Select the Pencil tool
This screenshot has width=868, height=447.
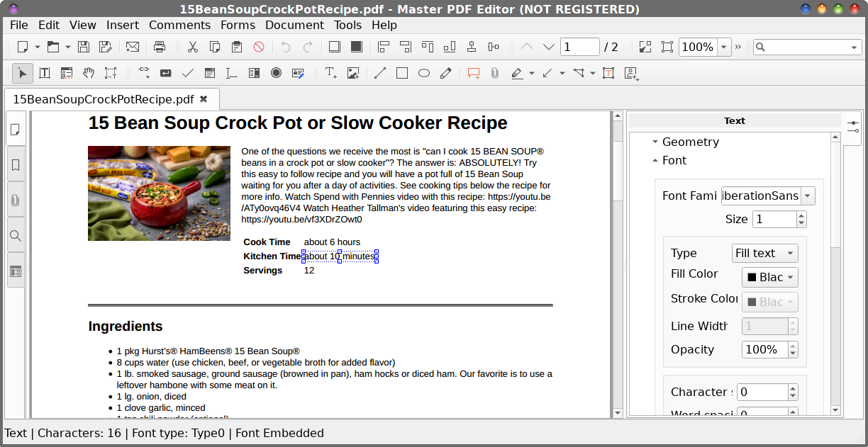click(446, 73)
